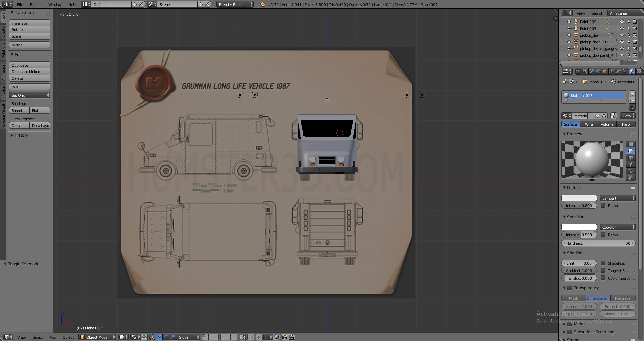Click the pin icon in properties breadcrumb
This screenshot has width=644, height=341.
[x=564, y=82]
